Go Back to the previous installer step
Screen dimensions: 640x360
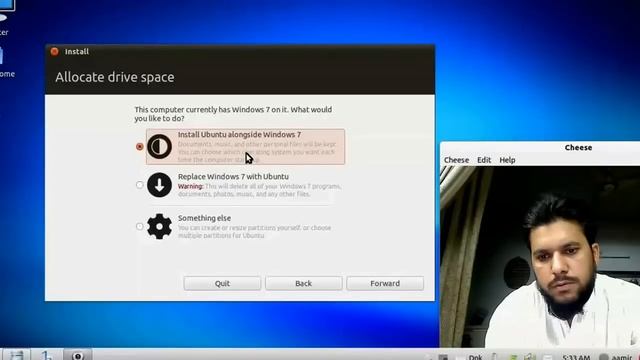point(303,283)
